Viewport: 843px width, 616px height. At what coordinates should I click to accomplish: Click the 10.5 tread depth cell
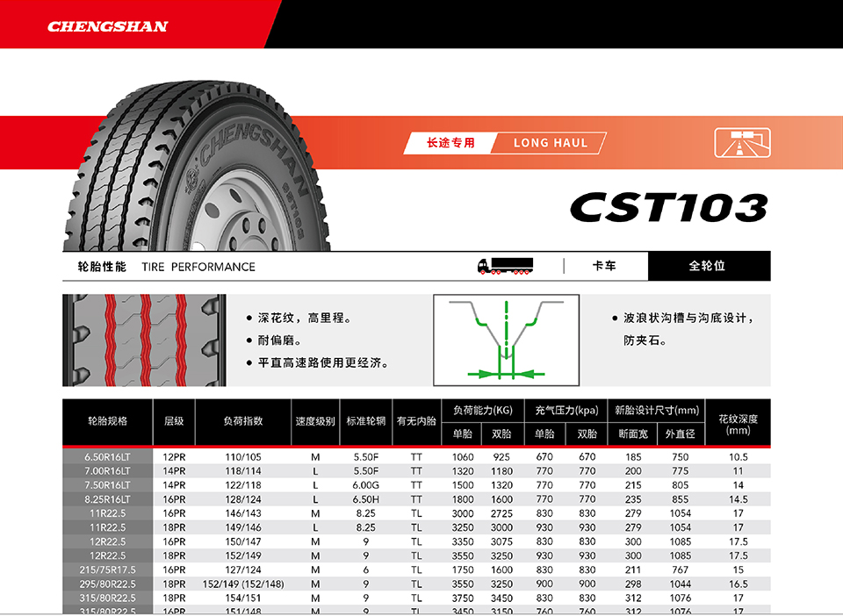pyautogui.click(x=739, y=457)
